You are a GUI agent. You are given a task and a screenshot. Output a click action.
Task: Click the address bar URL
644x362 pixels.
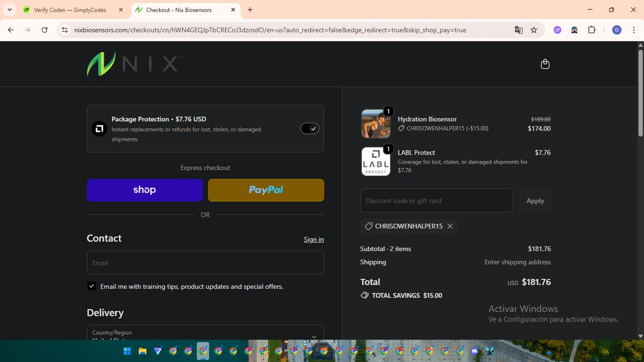coord(270,30)
